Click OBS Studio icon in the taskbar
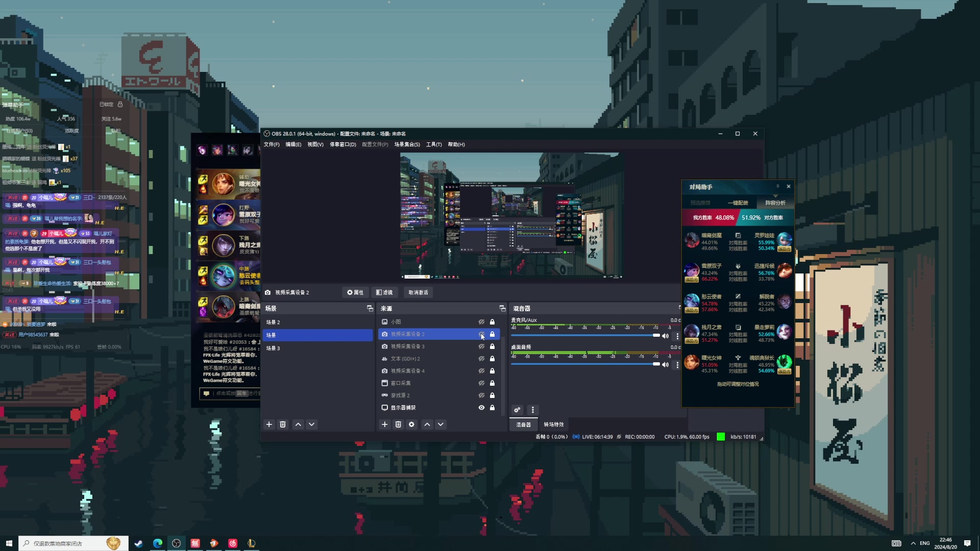This screenshot has width=980, height=551. click(x=176, y=543)
